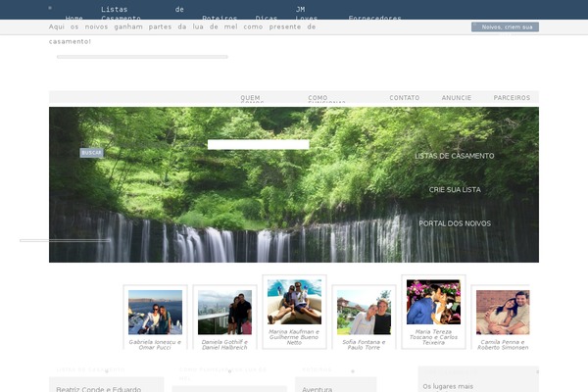Open Fornecedores in the top navigation
This screenshot has width=588, height=392.
tap(374, 19)
